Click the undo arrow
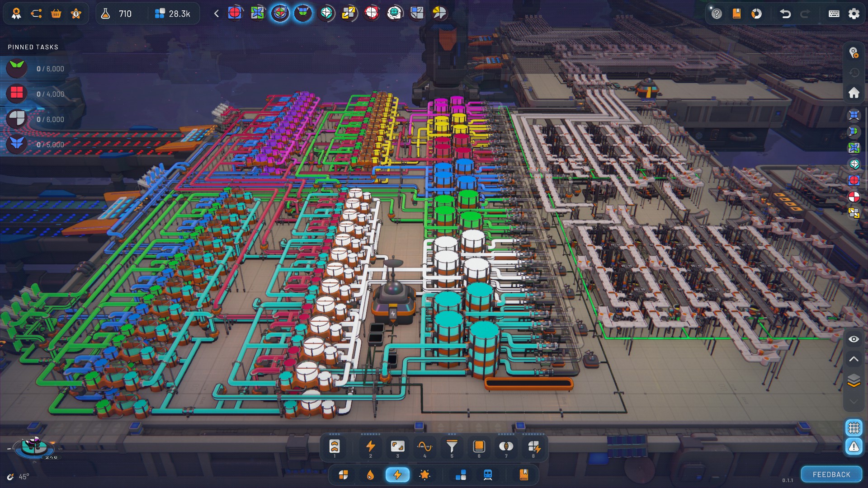 point(785,14)
